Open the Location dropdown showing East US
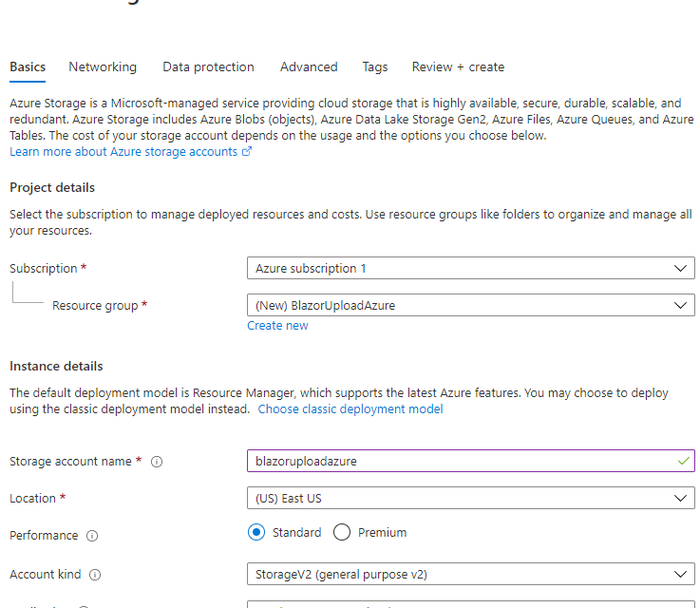Screen dimensions: 700x608 point(470,499)
